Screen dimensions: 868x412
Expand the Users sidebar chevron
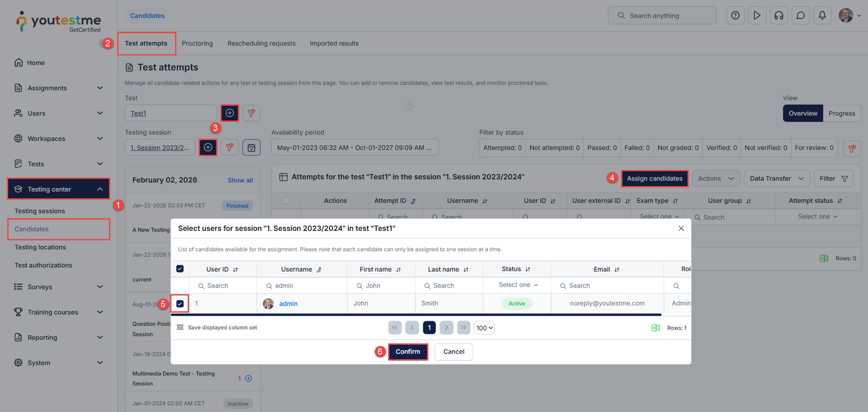pos(100,113)
